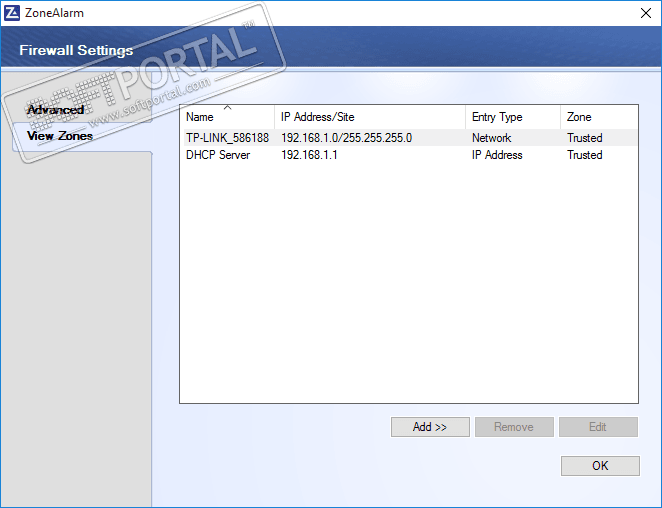The width and height of the screenshot is (662, 508).
Task: Click the Network entry type cell
Action: pos(491,138)
